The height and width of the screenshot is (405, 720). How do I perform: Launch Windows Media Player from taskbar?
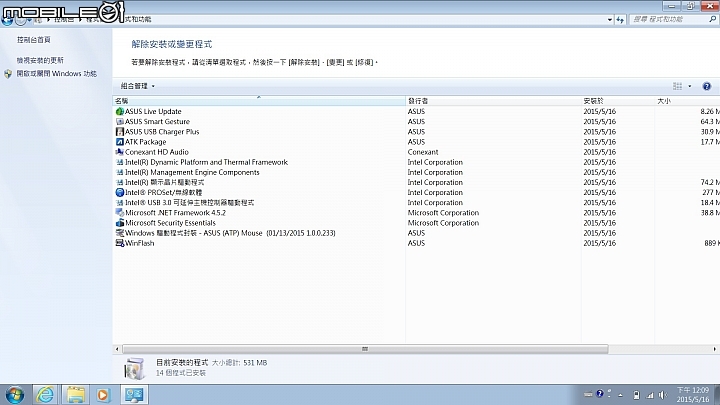coord(103,395)
